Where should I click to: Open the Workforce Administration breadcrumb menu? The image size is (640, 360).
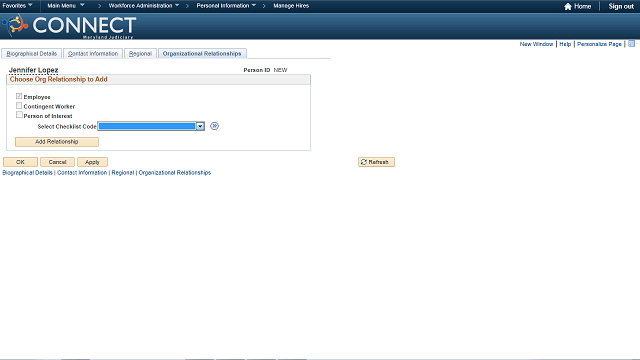144,6
